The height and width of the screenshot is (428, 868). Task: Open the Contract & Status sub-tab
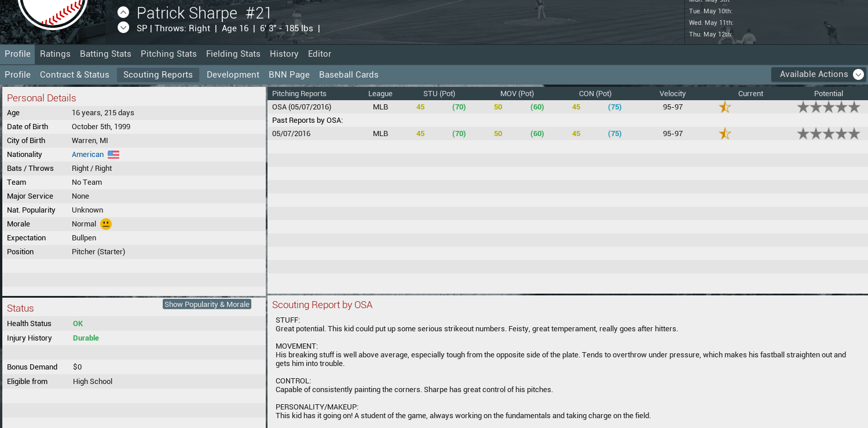point(75,75)
